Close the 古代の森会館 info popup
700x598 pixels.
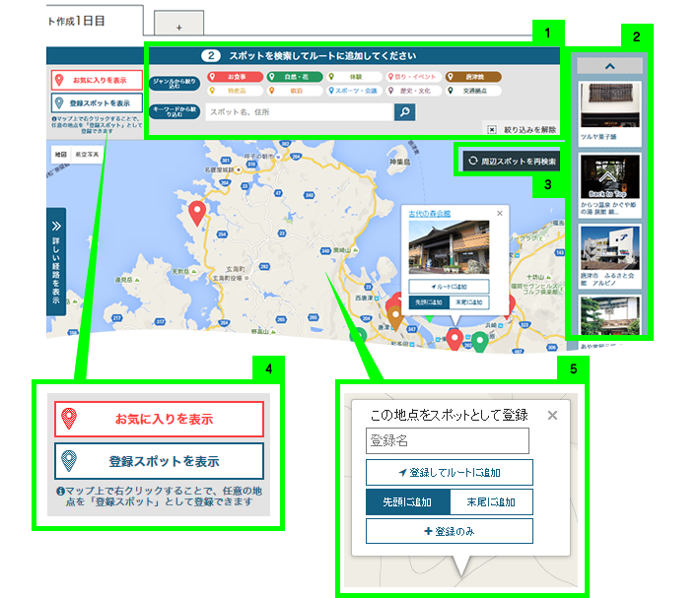tap(499, 212)
